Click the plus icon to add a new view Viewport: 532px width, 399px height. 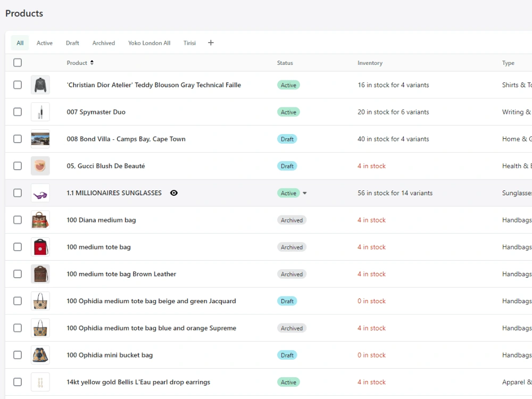[x=211, y=43]
